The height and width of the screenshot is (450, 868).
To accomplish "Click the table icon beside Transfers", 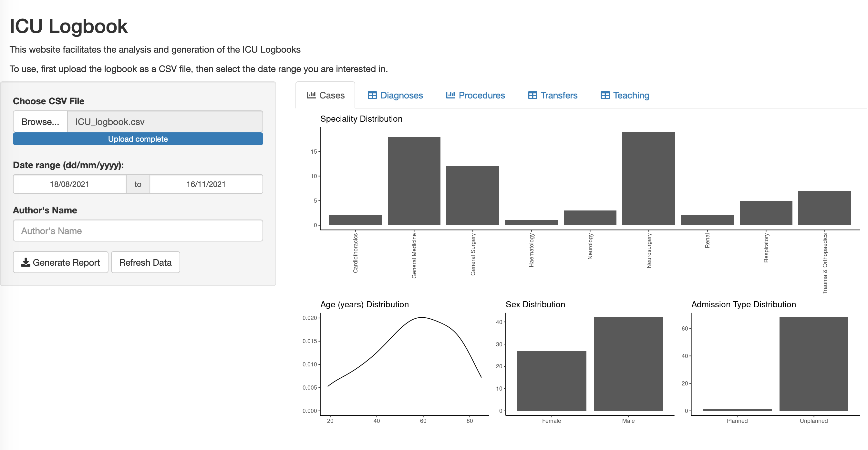I will 532,95.
